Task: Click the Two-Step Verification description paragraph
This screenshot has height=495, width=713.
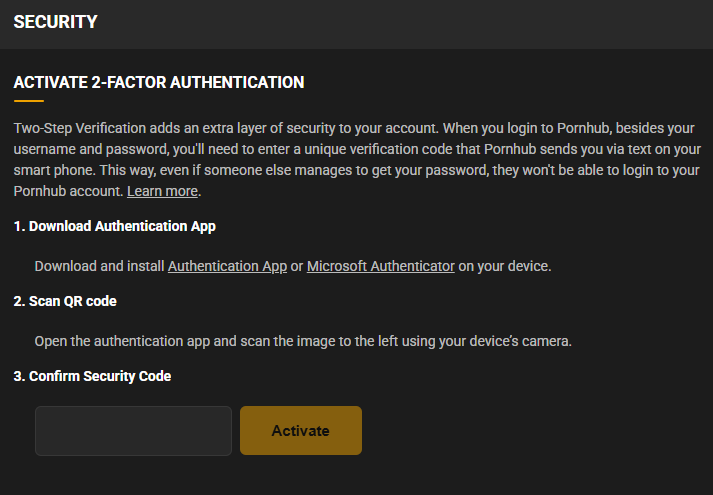Action: pos(357,160)
